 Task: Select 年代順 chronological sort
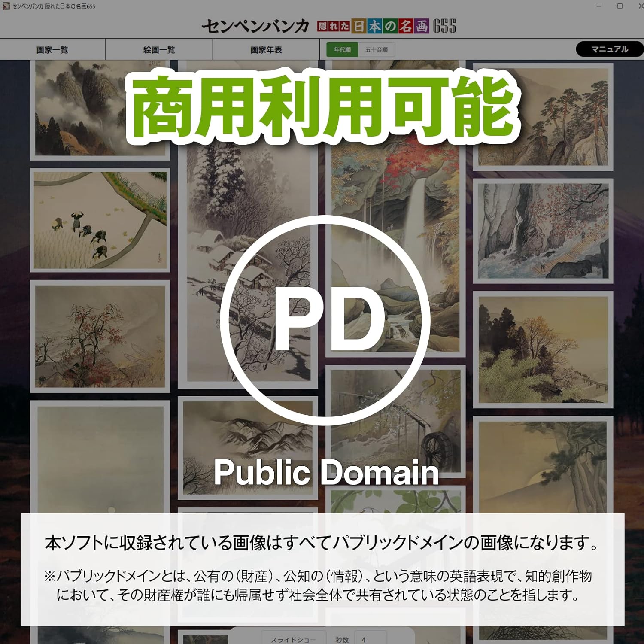(342, 50)
